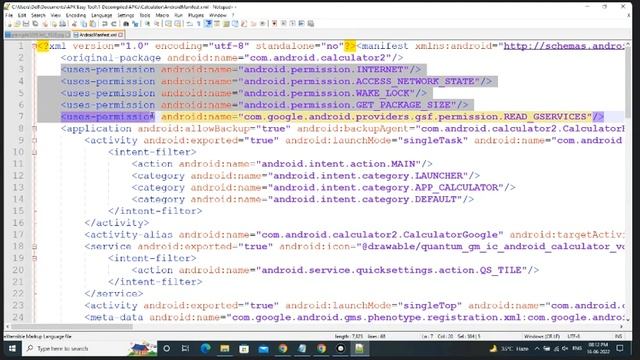Collapse the service fold on line 18
The width and height of the screenshot is (640, 360).
coord(34,247)
